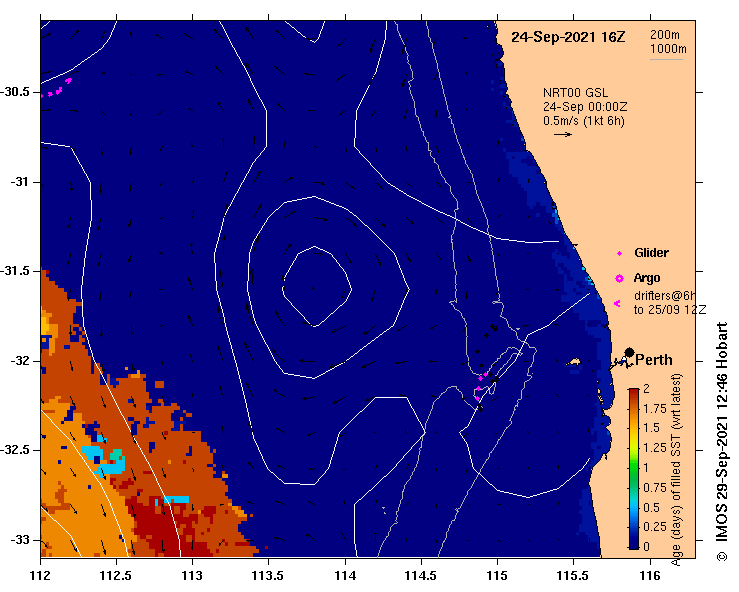The height and width of the screenshot is (592, 739).
Task: Click the 200m depth contour label
Action: point(665,35)
